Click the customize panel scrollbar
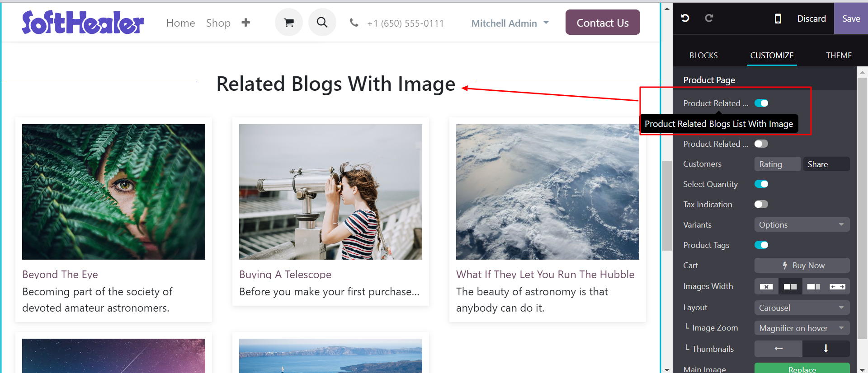This screenshot has width=868, height=373. (x=862, y=208)
